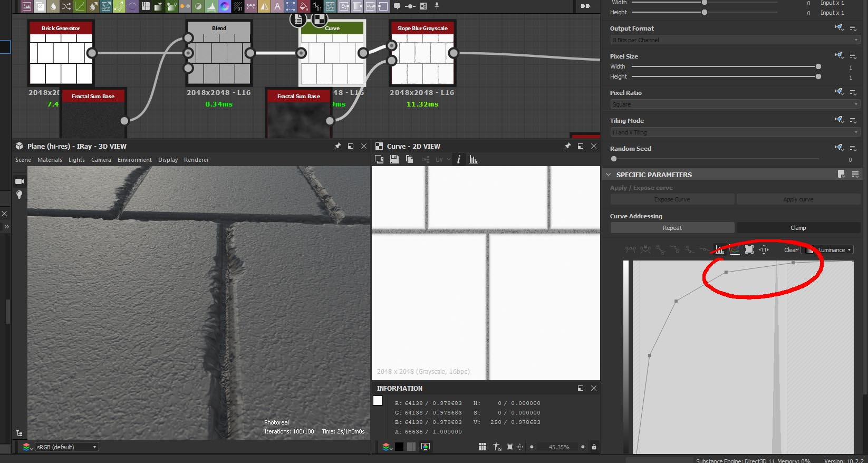Add a Bitmap node from the graph toolbar
The image size is (868, 463).
tap(26, 6)
